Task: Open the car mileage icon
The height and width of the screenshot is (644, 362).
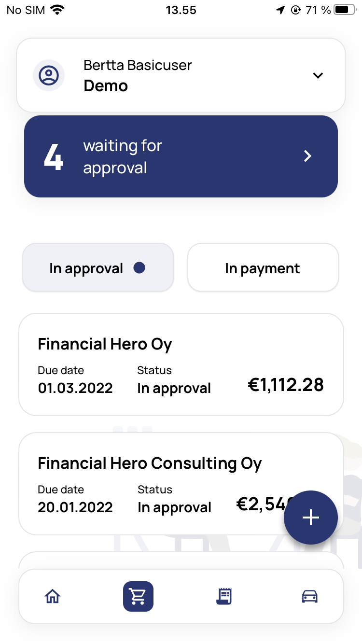Action: point(310,597)
